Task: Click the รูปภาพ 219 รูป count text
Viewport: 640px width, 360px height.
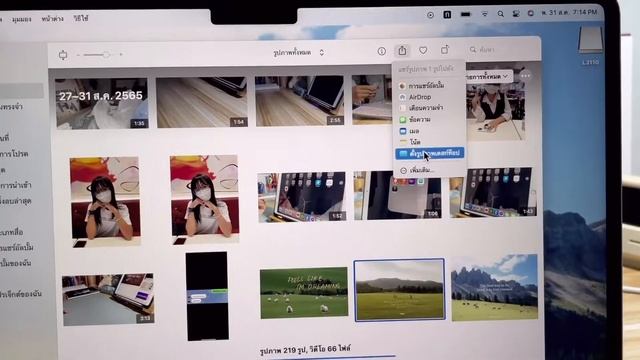Action: (283, 350)
